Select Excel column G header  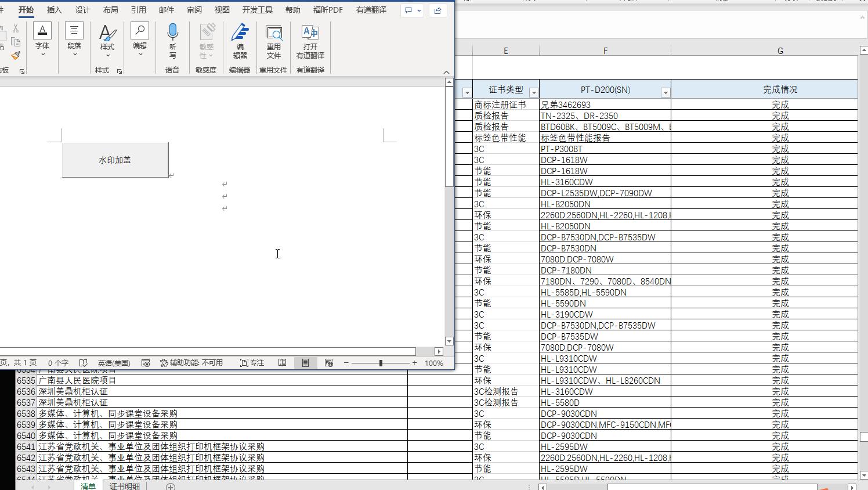point(780,51)
